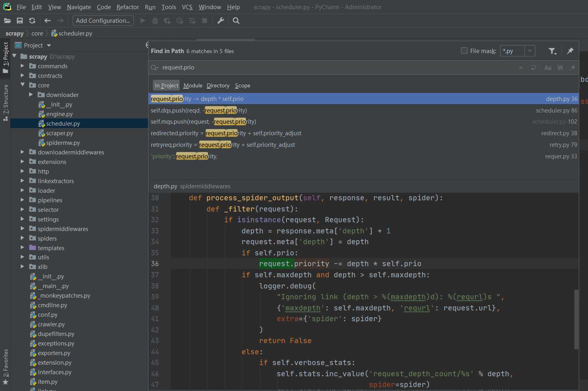Collapse the core folder

click(23, 85)
